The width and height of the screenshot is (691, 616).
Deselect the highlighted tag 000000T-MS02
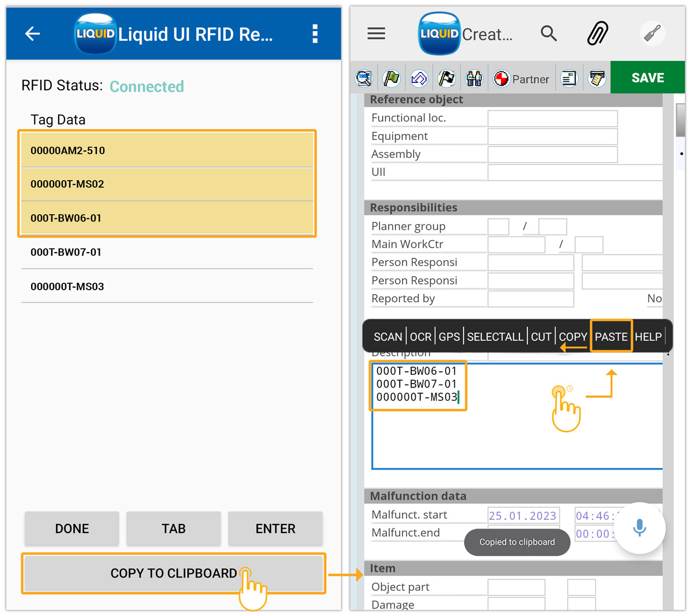(167, 184)
